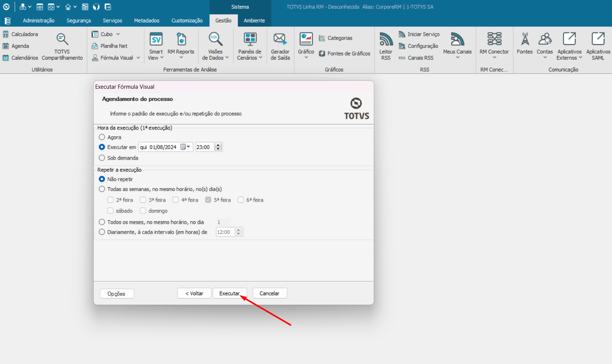Viewport: 612px width, 364px height.
Task: Open the Customização menu tab
Action: click(x=187, y=21)
